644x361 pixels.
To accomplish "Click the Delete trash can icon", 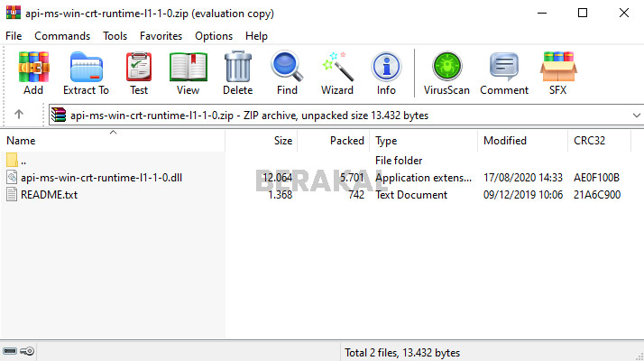I will pyautogui.click(x=238, y=73).
